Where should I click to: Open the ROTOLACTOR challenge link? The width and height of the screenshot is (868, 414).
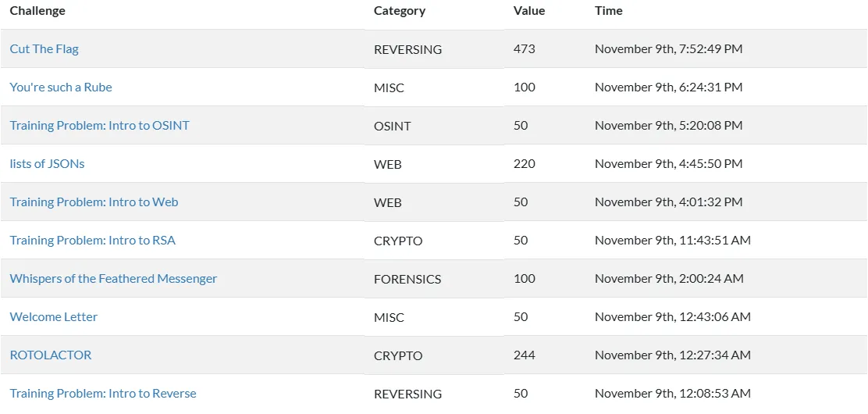51,355
